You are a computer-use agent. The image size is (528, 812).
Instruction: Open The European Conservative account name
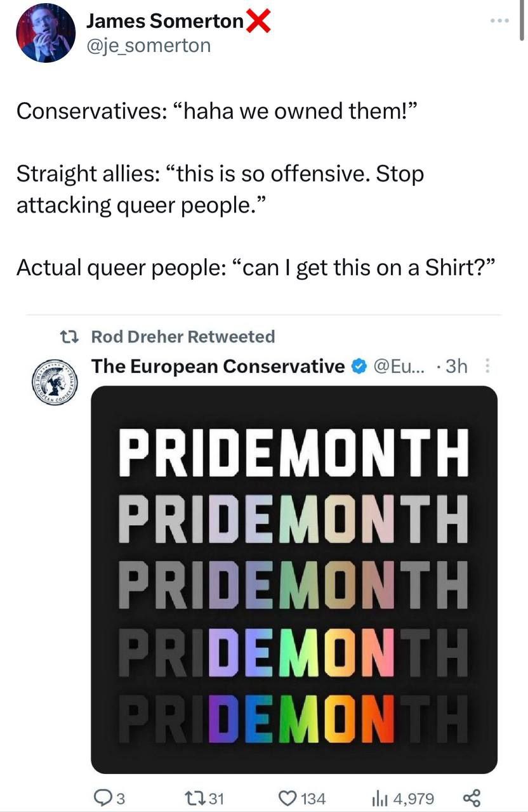pyautogui.click(x=218, y=366)
